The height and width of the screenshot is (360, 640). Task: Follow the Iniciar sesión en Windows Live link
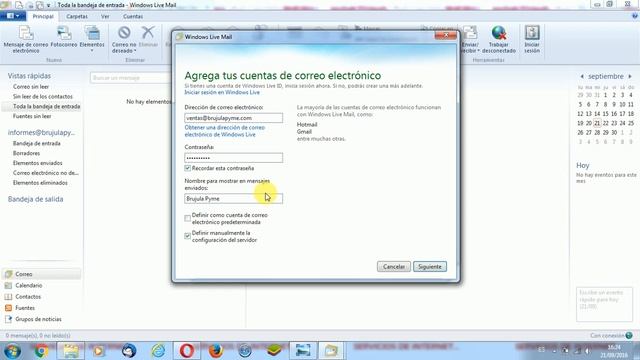pyautogui.click(x=222, y=93)
